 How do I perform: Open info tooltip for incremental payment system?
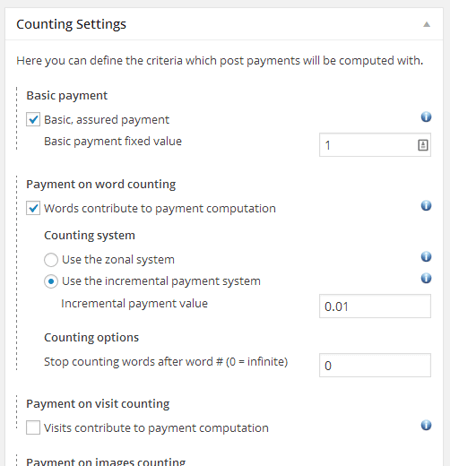[426, 278]
